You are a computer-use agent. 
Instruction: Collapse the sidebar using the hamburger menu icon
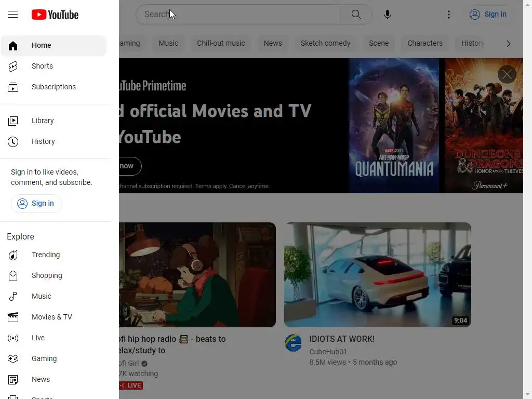[13, 14]
